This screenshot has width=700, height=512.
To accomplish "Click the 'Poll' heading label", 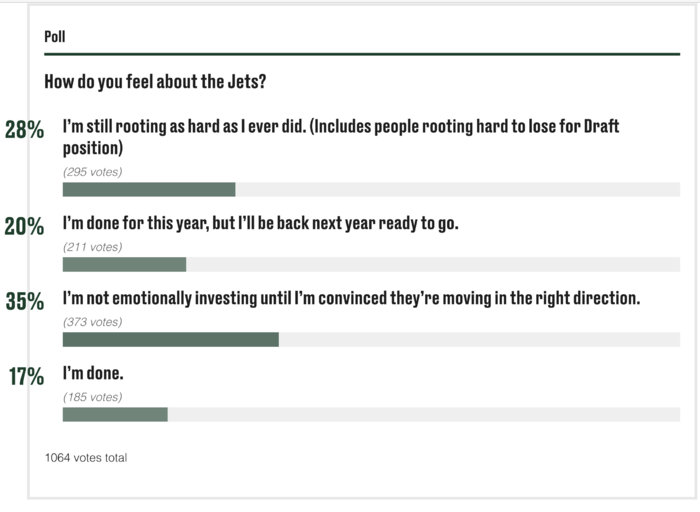I will coord(54,36).
